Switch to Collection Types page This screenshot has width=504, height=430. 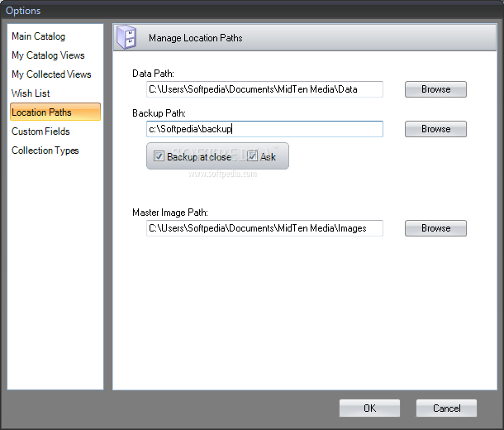pyautogui.click(x=45, y=150)
